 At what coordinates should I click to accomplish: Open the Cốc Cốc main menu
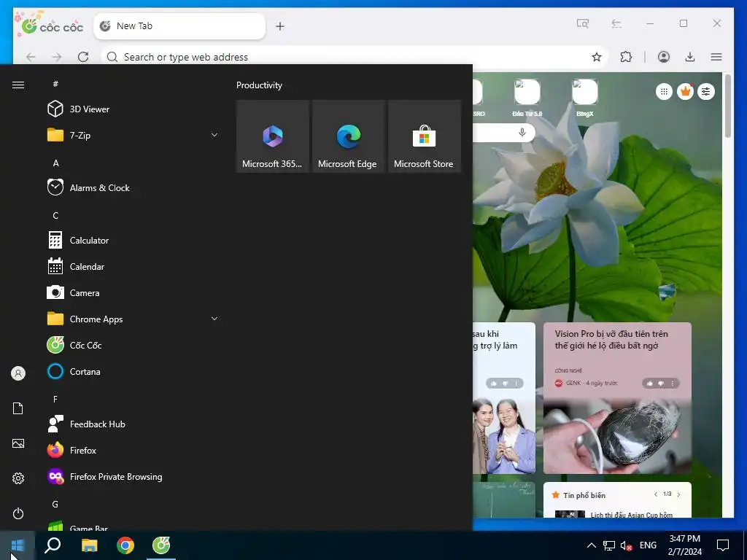click(716, 57)
